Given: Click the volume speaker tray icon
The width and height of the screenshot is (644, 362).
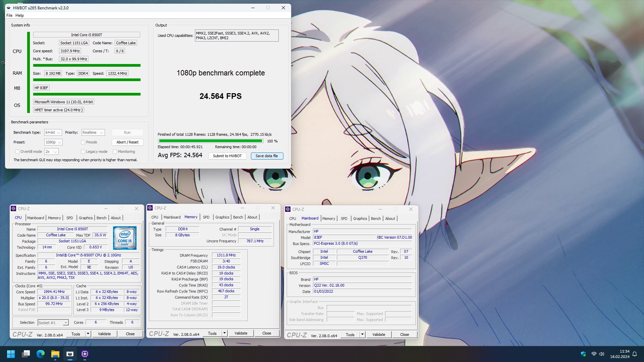Looking at the screenshot, I should point(602,354).
